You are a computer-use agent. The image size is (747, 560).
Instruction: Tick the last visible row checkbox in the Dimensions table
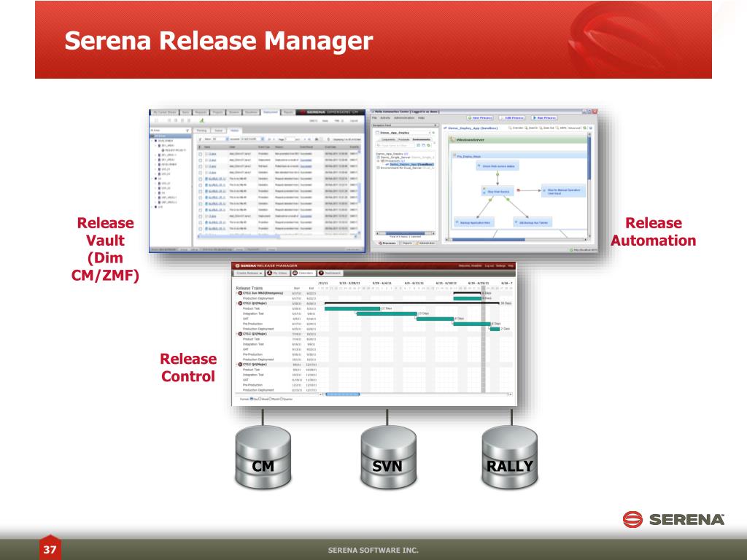(201, 228)
